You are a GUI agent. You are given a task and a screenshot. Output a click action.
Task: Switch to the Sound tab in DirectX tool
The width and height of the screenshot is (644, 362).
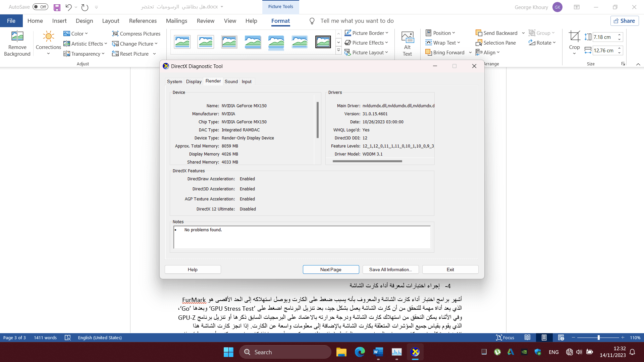pyautogui.click(x=231, y=81)
